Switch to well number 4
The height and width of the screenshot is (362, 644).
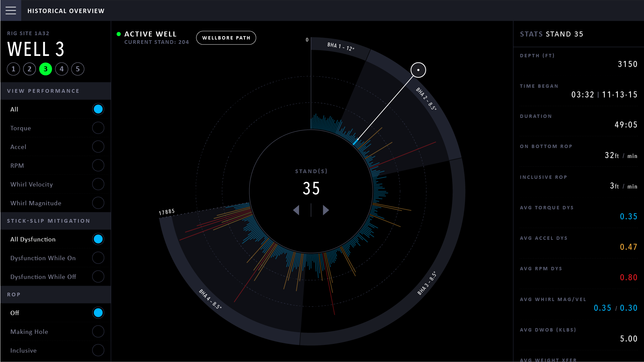click(x=62, y=69)
